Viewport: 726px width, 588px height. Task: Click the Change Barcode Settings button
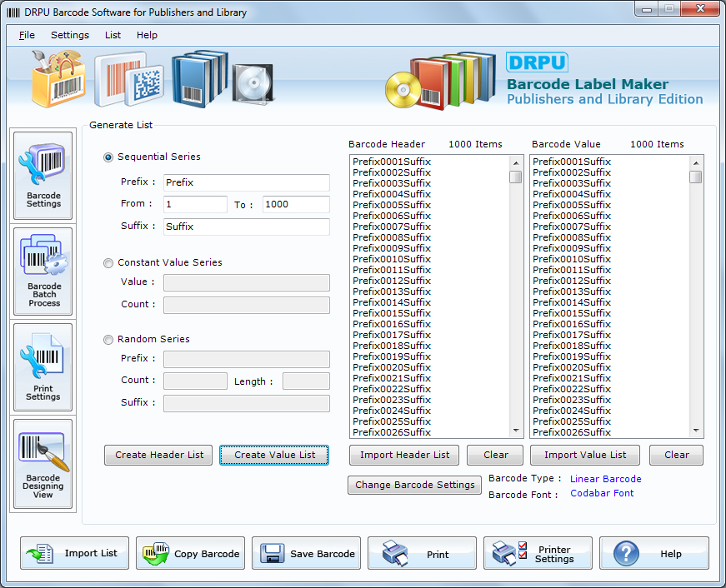coord(414,486)
